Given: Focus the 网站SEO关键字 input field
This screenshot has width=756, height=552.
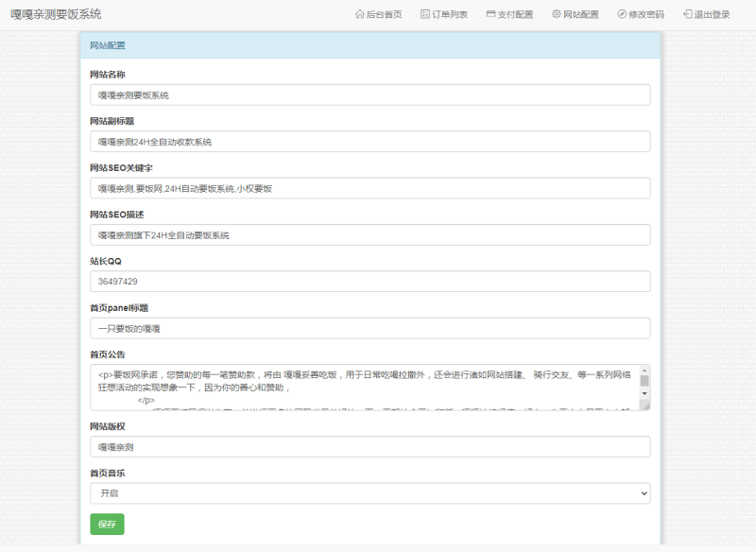Looking at the screenshot, I should point(370,188).
